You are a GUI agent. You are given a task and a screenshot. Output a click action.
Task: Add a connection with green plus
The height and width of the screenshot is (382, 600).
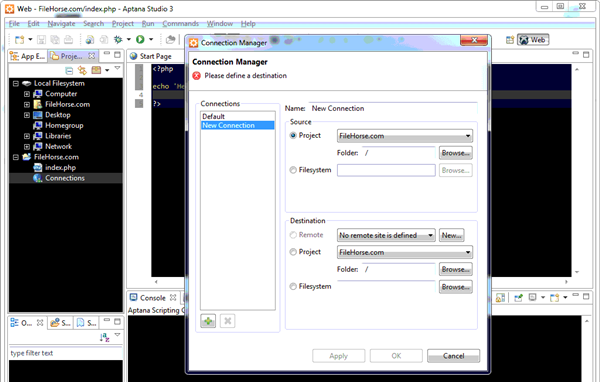click(208, 321)
